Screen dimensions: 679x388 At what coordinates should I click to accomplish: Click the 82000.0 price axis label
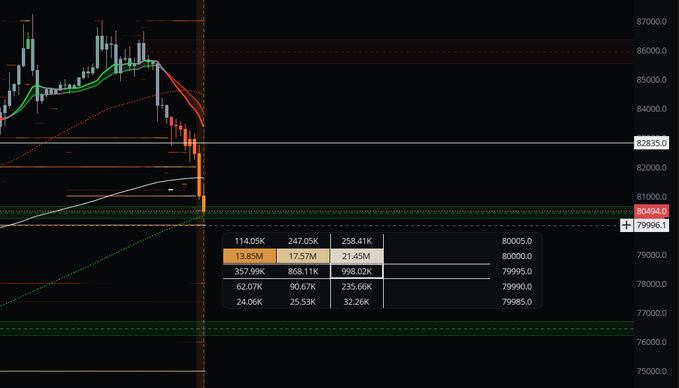651,168
